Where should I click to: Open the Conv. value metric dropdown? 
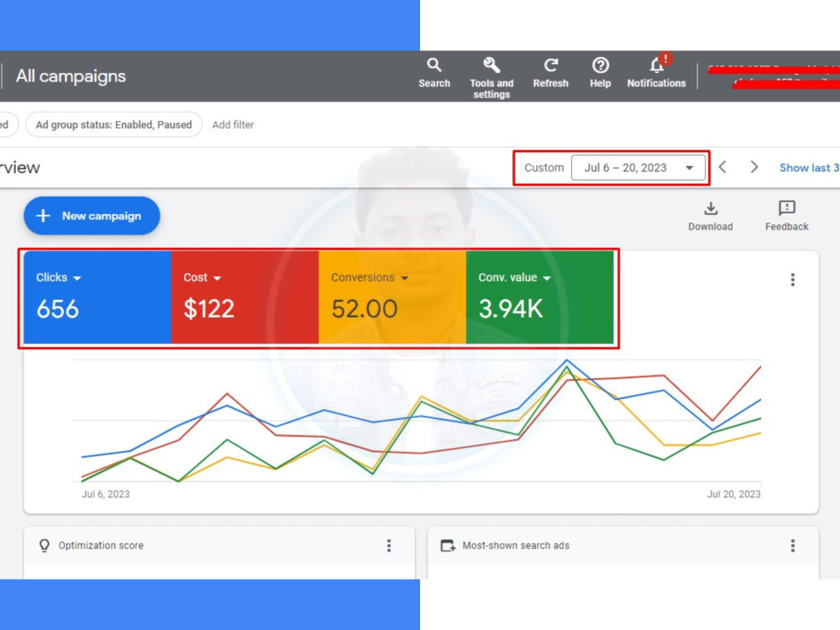pyautogui.click(x=514, y=277)
